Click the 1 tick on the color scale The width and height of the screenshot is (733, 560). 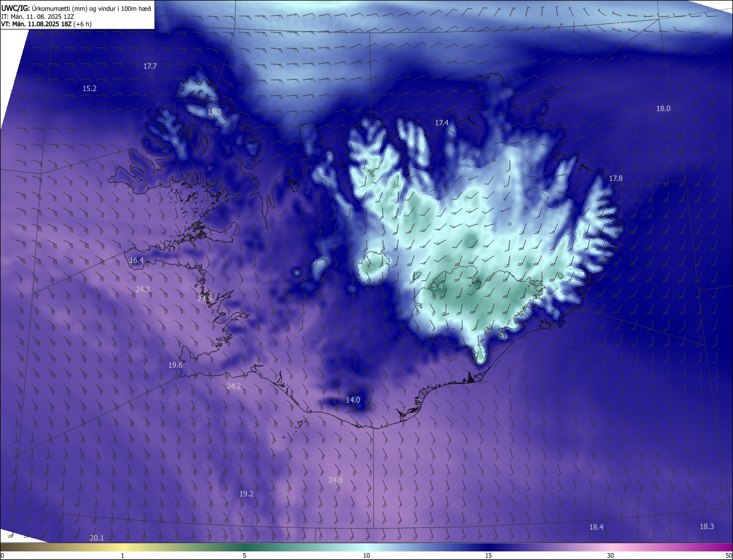(123, 556)
